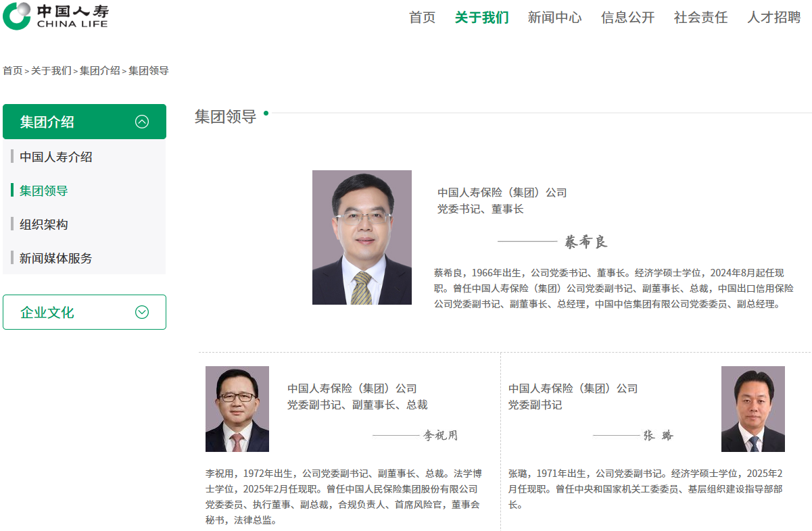Click 集团介绍 breadcrumb link
This screenshot has width=812, height=531.
99,70
